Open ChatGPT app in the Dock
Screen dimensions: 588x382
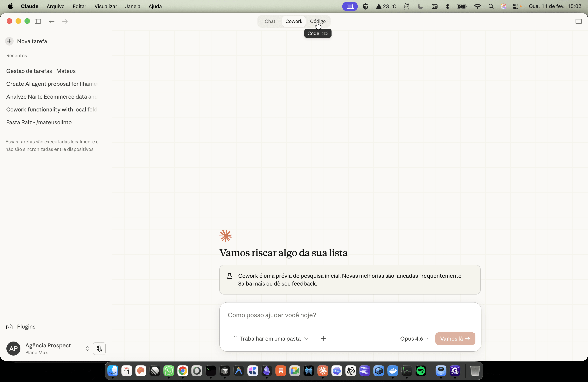click(351, 371)
